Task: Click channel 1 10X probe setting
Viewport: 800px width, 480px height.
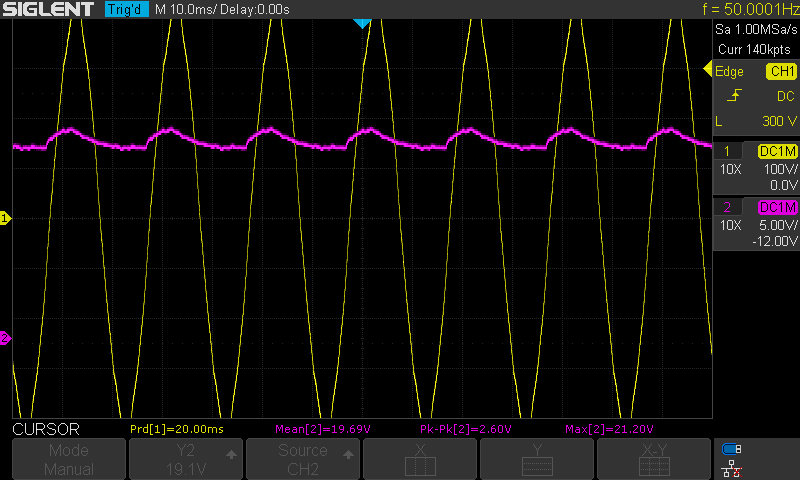Action: tap(730, 169)
